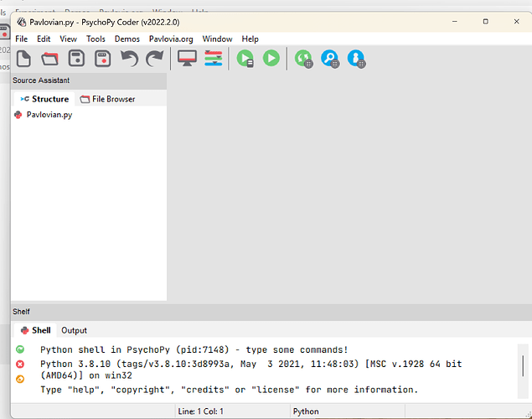
Task: Click the 'Line: 1 Col: 1' status text
Action: 200,411
